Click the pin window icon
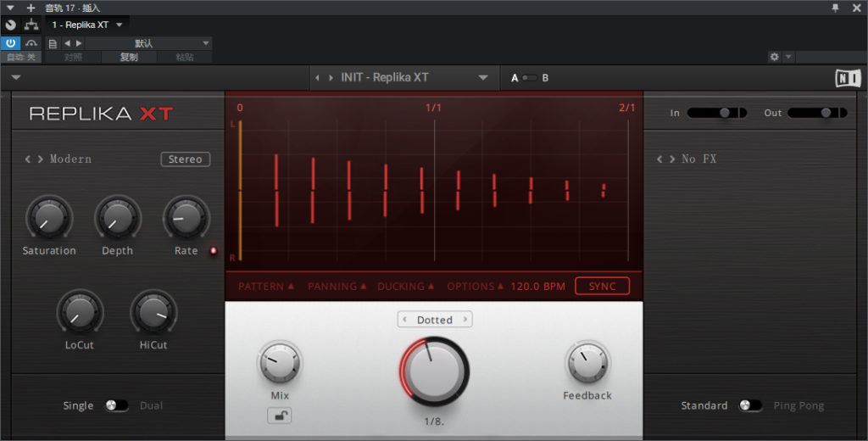The width and height of the screenshot is (868, 441). click(x=835, y=8)
